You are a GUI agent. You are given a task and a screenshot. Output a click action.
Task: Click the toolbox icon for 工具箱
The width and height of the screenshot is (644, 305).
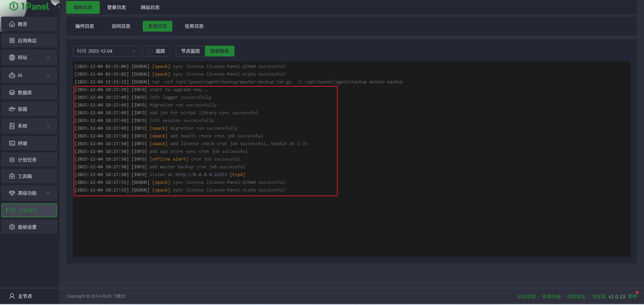(12, 176)
